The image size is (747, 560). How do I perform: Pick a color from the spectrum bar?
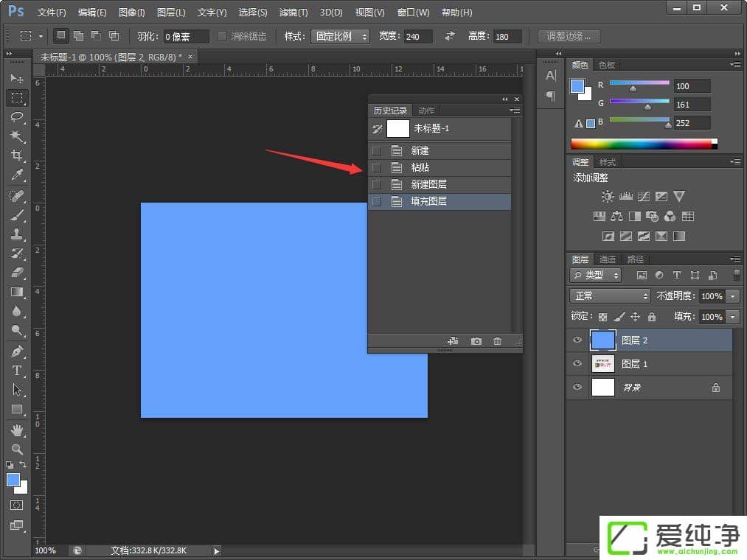[x=642, y=144]
